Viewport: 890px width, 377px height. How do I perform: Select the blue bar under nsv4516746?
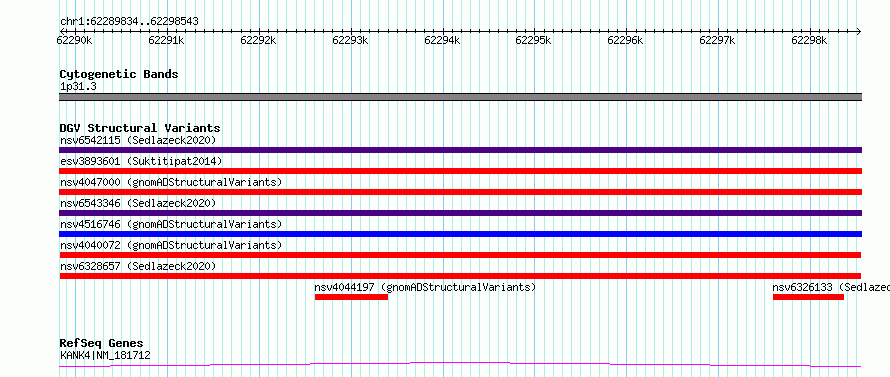(460, 234)
